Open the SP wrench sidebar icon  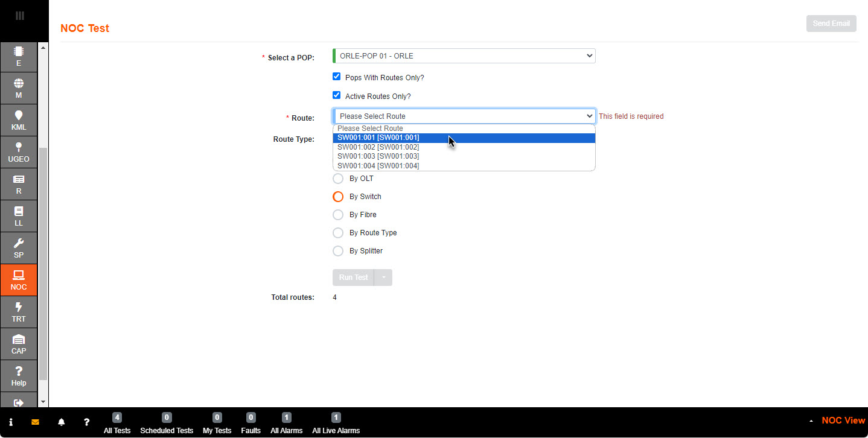point(19,248)
